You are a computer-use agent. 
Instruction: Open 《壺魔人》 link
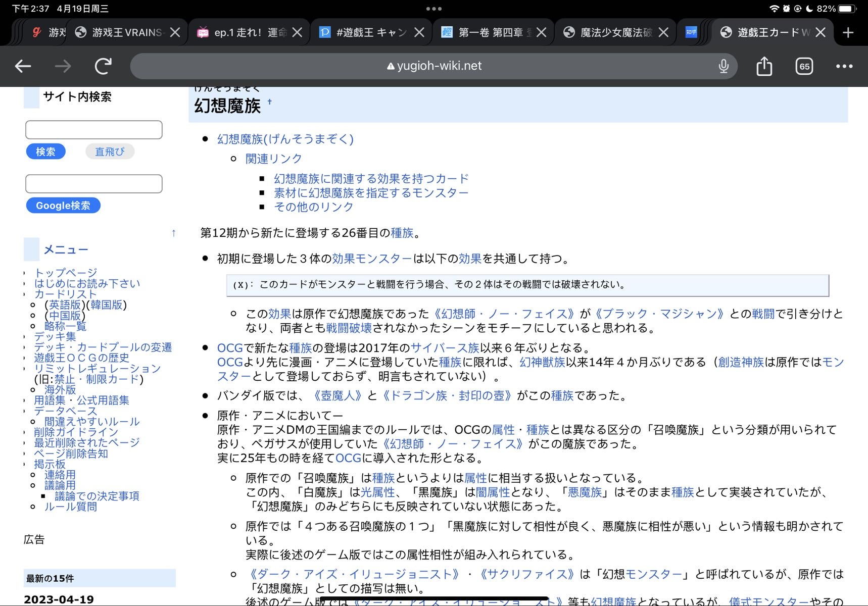pos(337,395)
